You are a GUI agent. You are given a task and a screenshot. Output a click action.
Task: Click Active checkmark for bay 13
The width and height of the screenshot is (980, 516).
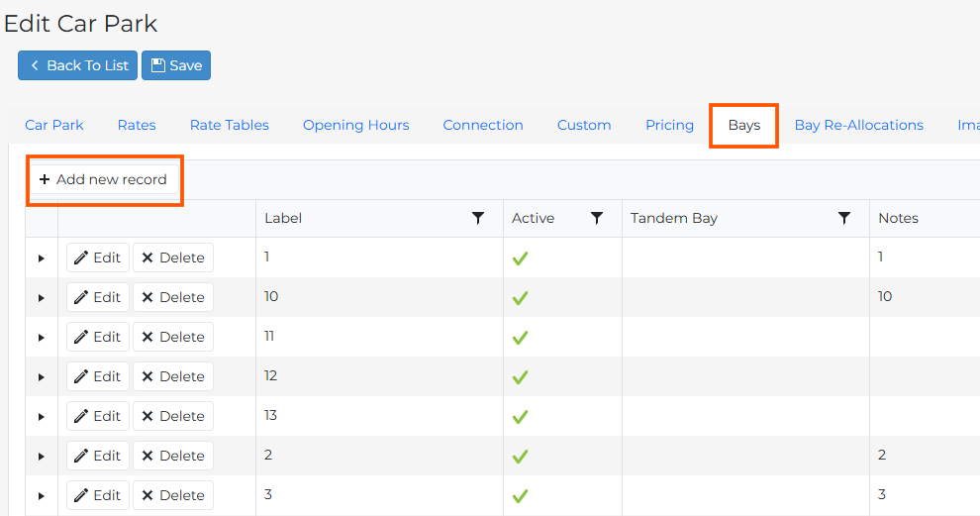coord(520,417)
